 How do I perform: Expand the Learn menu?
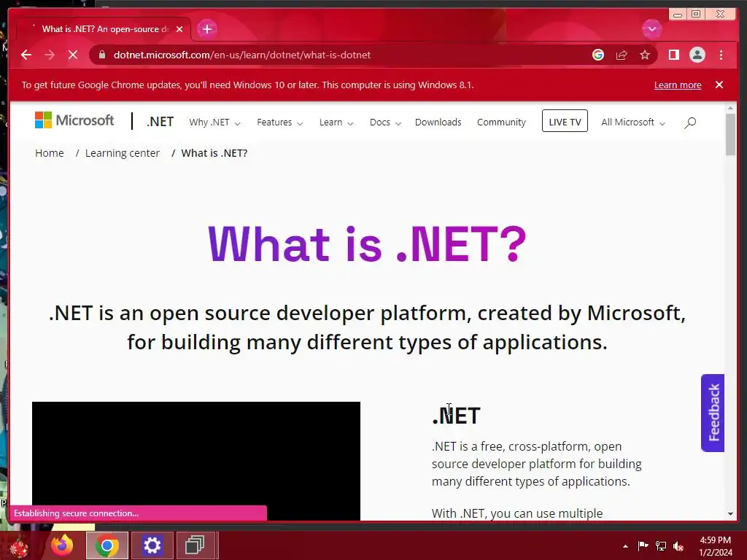[x=336, y=122]
